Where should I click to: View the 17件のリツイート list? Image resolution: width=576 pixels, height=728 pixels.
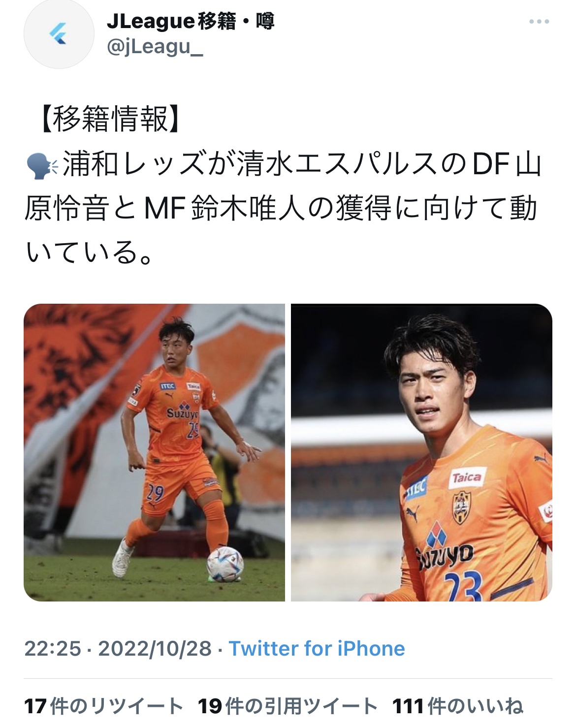click(x=104, y=706)
